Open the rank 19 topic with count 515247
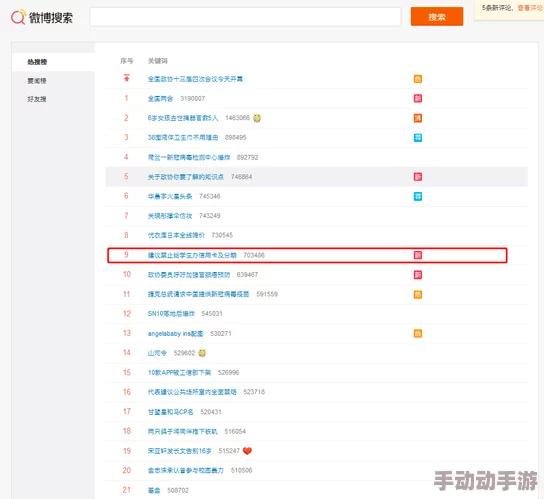Image resolution: width=544 pixels, height=499 pixels. (x=179, y=451)
